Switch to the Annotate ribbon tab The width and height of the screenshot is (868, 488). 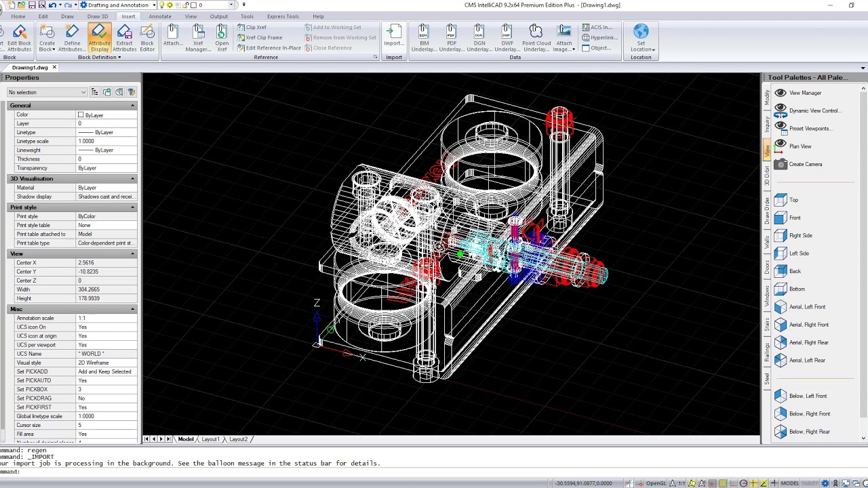[160, 16]
